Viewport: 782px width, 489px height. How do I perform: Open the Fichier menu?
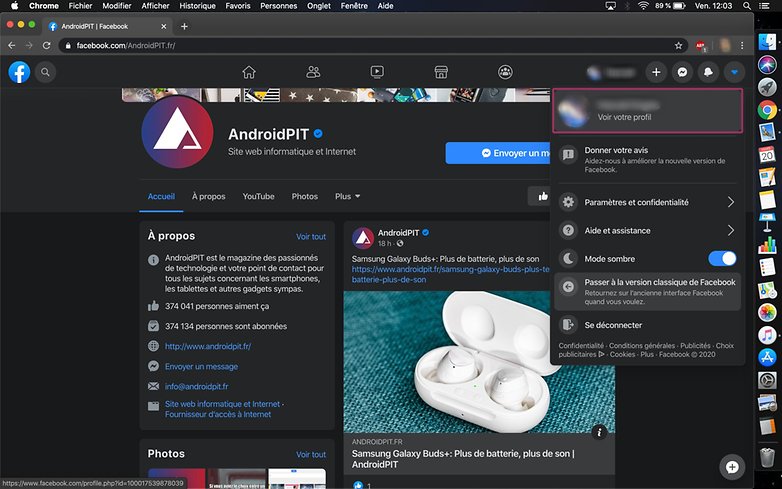80,6
